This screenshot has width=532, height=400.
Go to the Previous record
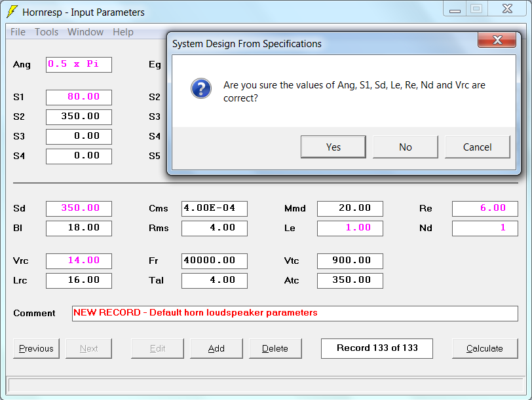point(36,348)
